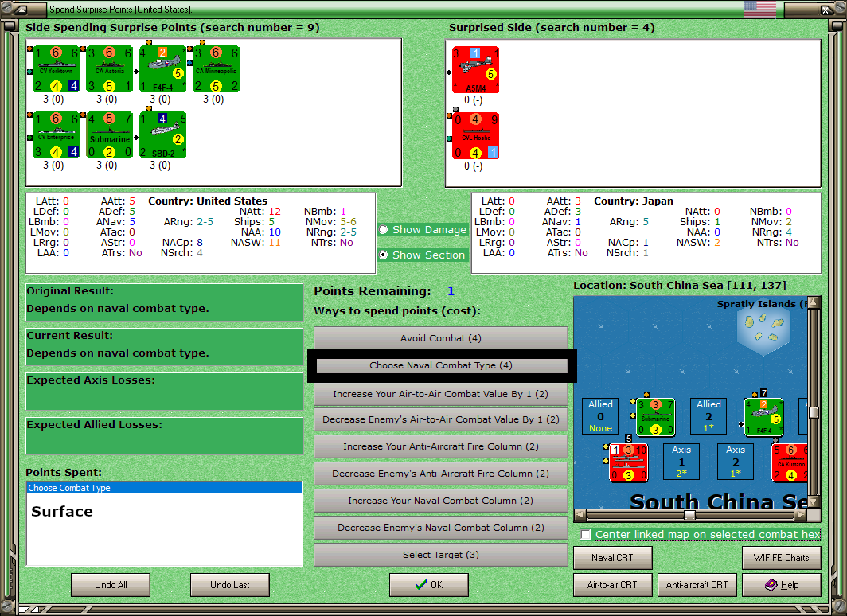Click the map vertical scrollbar thumb
Image resolution: width=847 pixels, height=616 pixels.
(x=814, y=413)
